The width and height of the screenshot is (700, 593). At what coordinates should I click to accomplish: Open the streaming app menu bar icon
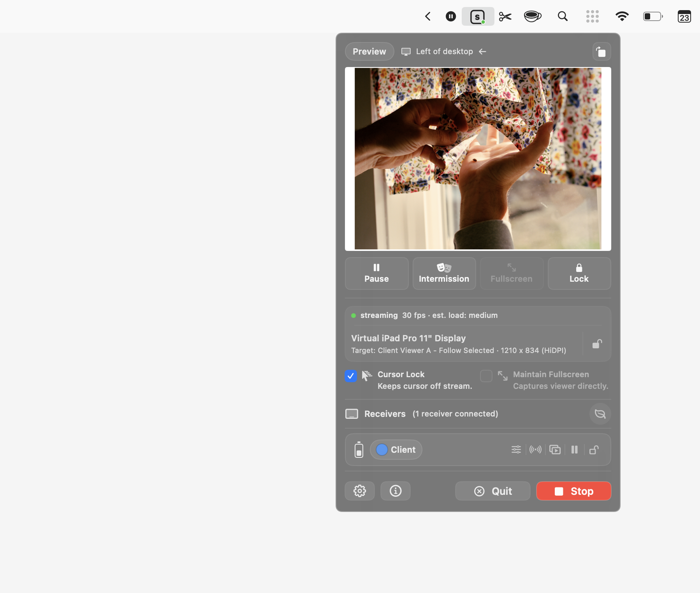coord(478,16)
